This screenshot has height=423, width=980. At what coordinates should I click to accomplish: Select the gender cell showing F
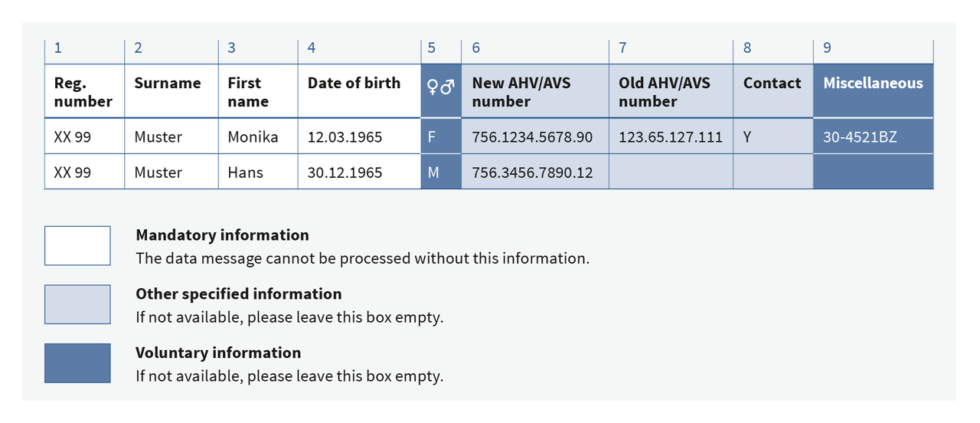(433, 137)
